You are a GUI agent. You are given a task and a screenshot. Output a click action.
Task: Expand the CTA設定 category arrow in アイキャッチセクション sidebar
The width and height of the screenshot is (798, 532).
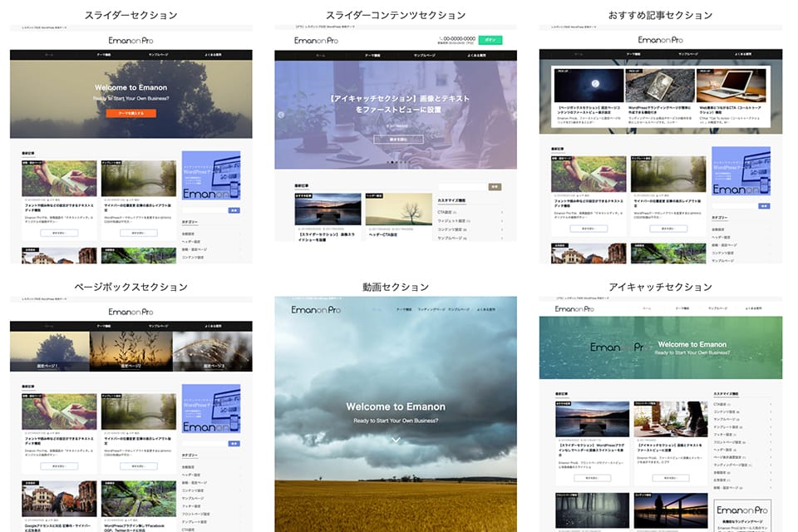pyautogui.click(x=771, y=404)
